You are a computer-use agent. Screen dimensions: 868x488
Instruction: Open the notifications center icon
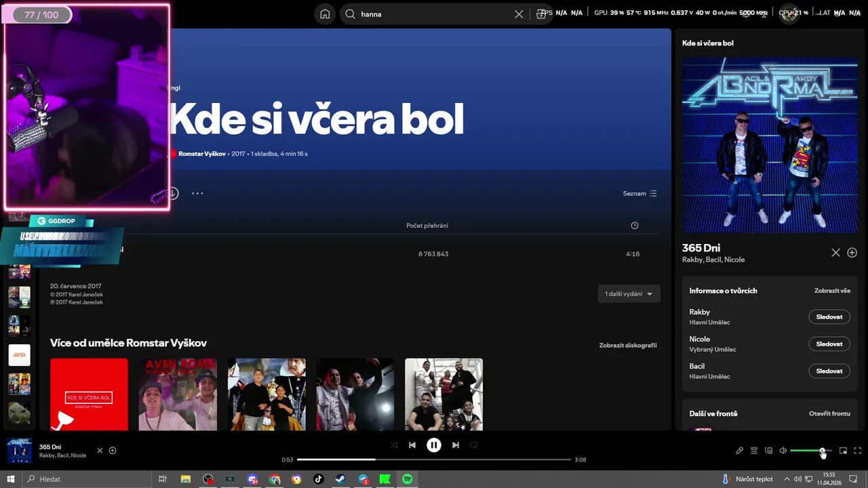point(853,479)
